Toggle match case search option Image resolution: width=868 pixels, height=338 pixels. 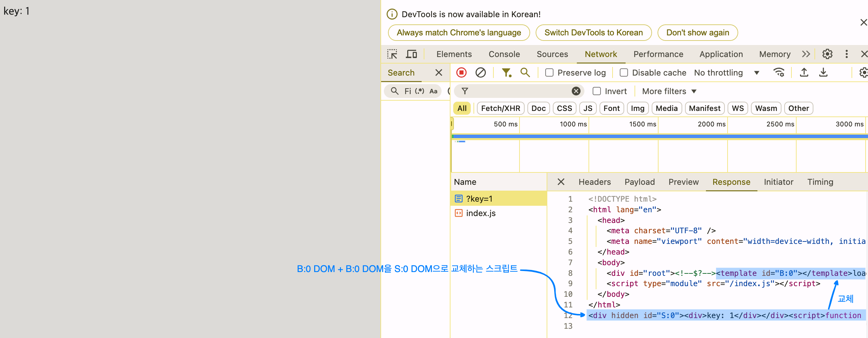(433, 91)
